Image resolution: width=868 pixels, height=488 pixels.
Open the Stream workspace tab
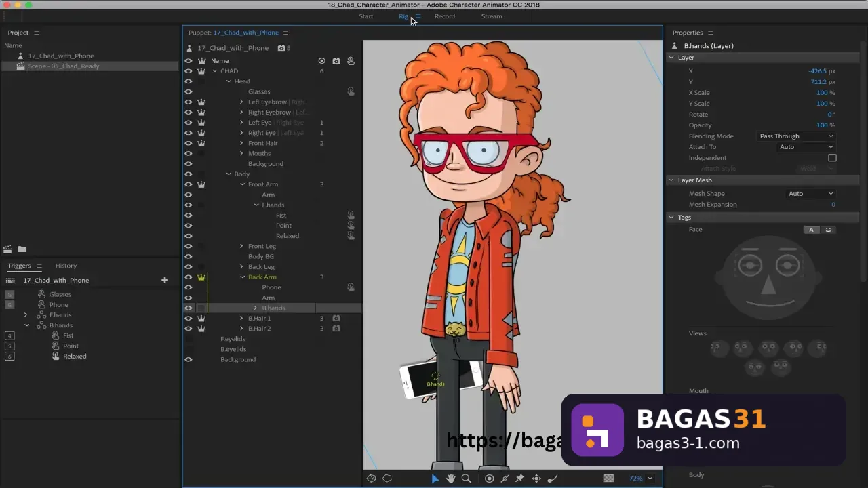point(492,16)
